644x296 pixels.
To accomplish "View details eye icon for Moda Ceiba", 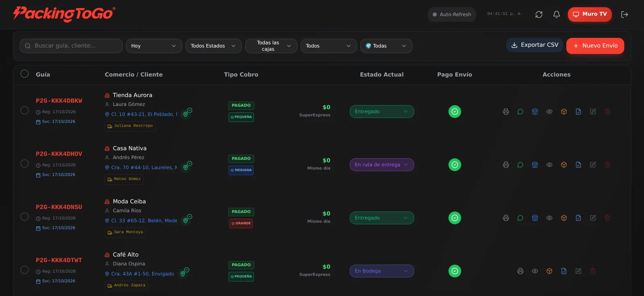I will pos(549,218).
